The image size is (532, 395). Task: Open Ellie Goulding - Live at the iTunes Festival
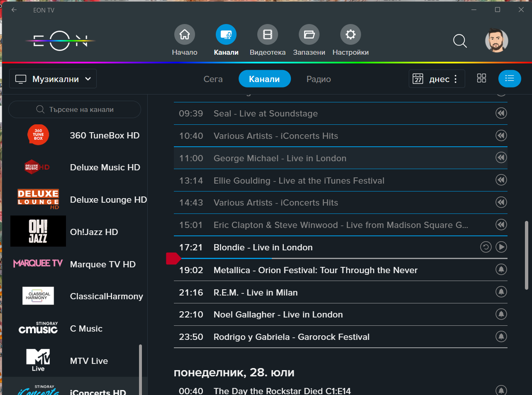(340, 180)
